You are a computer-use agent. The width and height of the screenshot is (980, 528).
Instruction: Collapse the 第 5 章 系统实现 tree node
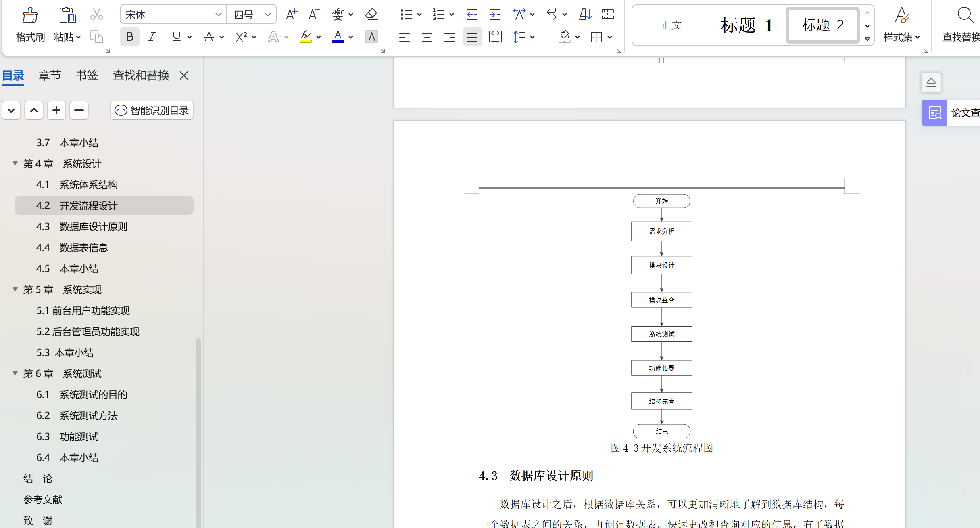[x=15, y=289]
